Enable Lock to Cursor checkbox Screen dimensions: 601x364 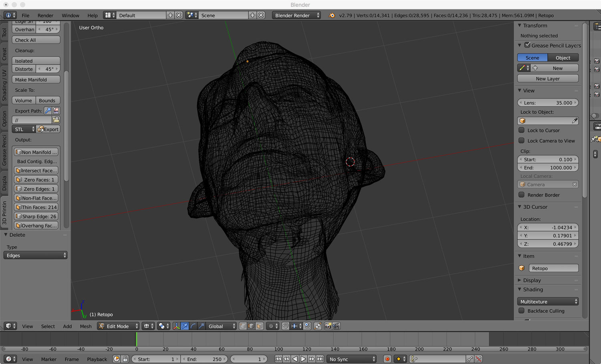click(x=522, y=130)
